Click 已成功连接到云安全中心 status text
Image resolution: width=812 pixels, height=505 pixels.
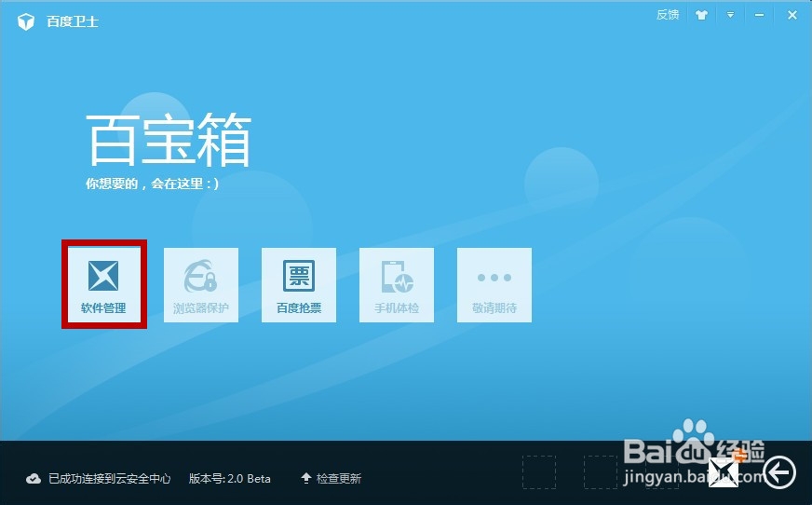109,478
